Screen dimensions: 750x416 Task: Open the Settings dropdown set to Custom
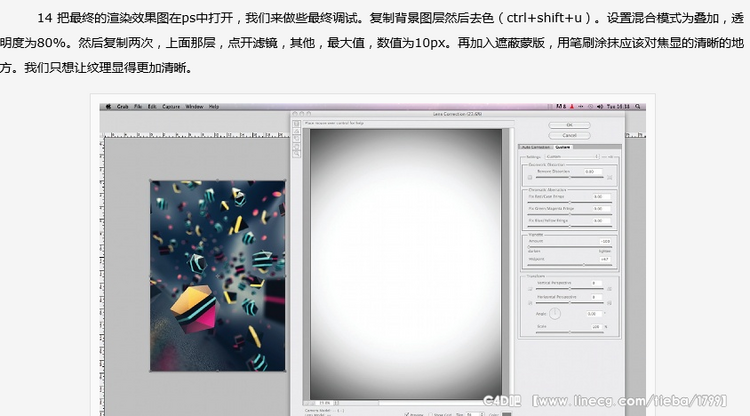572,157
